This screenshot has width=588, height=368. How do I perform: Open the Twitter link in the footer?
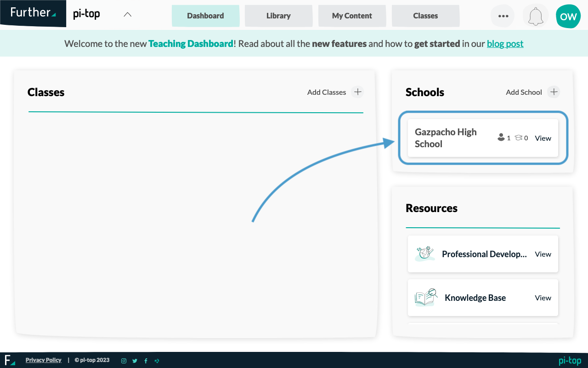click(135, 361)
